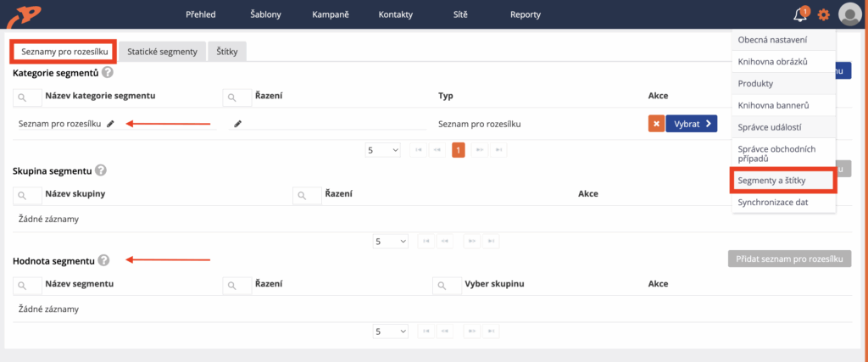Click the rocket logo in header

tap(21, 14)
